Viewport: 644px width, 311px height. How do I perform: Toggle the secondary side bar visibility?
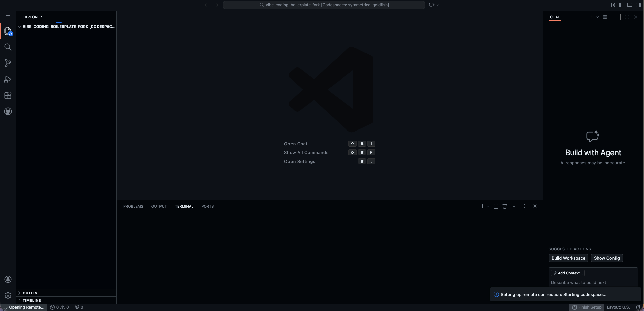tap(638, 5)
